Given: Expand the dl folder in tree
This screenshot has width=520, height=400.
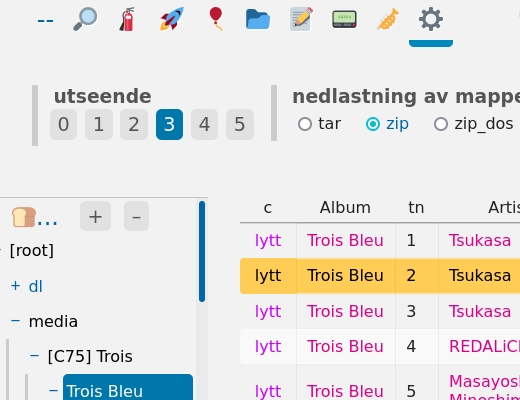Looking at the screenshot, I should click(x=15, y=286).
